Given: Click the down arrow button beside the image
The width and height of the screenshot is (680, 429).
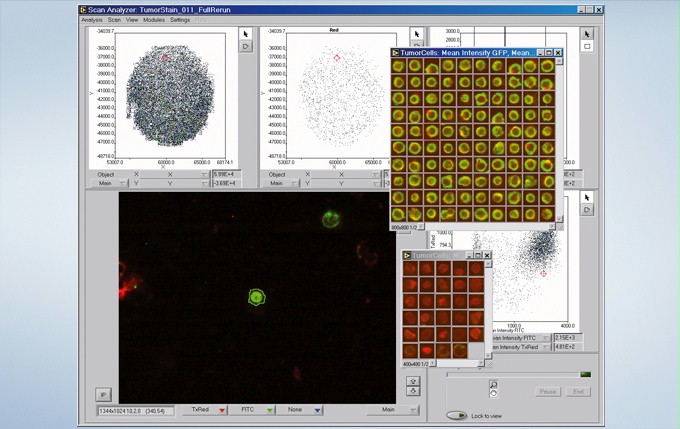Looking at the screenshot, I should 413,391.
